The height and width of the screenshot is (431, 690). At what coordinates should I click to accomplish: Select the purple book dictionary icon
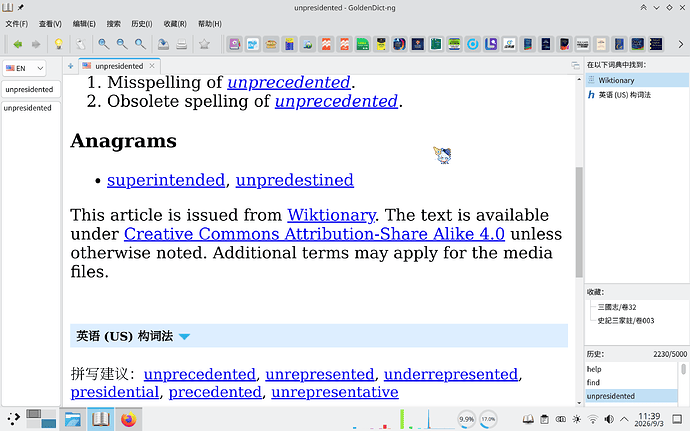[x=235, y=44]
